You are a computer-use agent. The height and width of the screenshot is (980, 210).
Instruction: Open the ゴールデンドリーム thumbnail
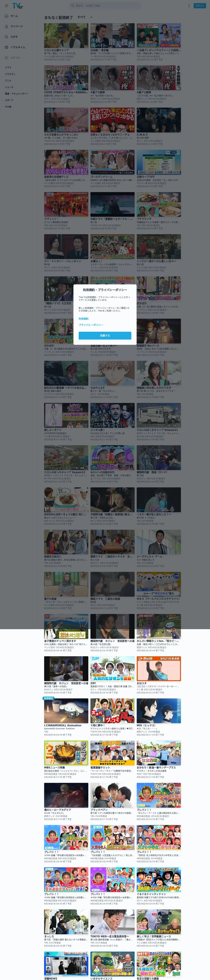pos(112,162)
